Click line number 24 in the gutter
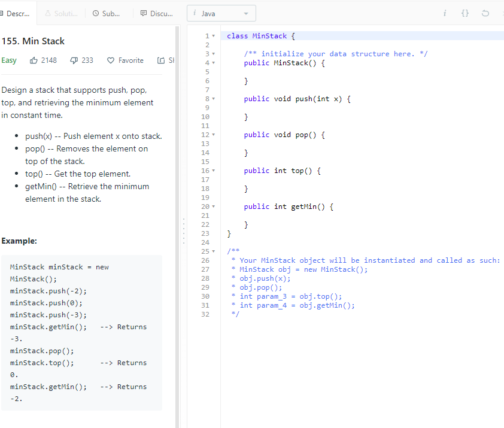 [205, 242]
